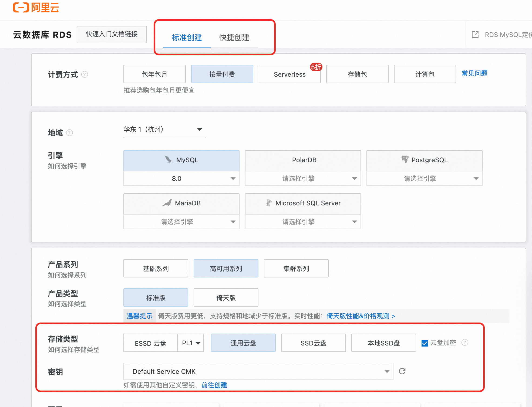The height and width of the screenshot is (407, 532).
Task: Click the 5折 discount badge on Serverless
Action: [x=316, y=67]
